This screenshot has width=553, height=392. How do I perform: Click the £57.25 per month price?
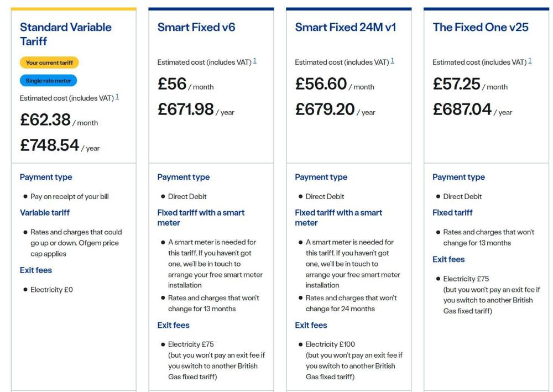pyautogui.click(x=470, y=84)
